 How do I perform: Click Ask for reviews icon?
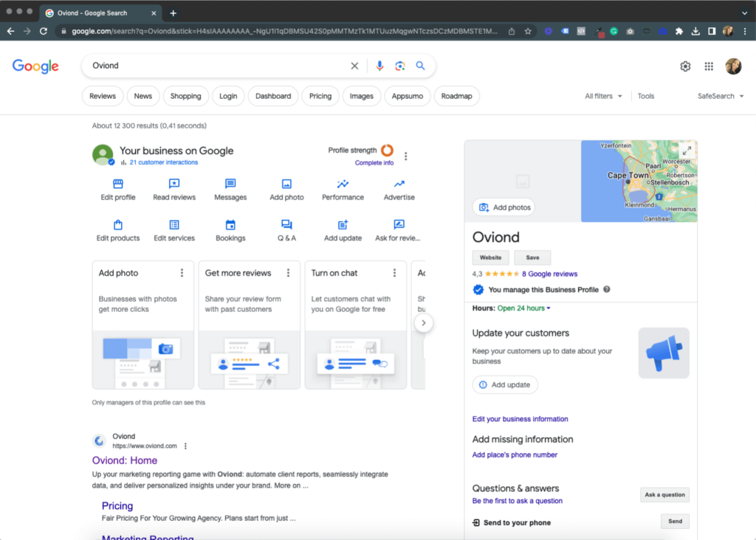click(399, 225)
